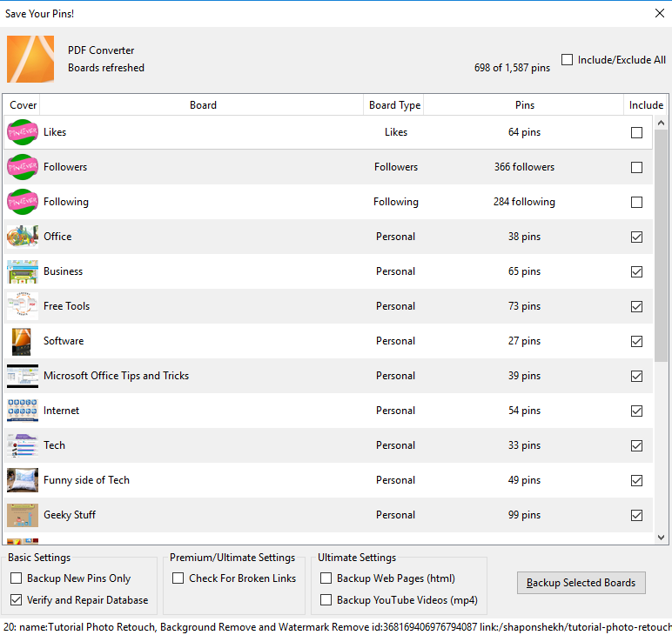This screenshot has height=635, width=672.
Task: Select the Likes board name
Action: (x=55, y=132)
